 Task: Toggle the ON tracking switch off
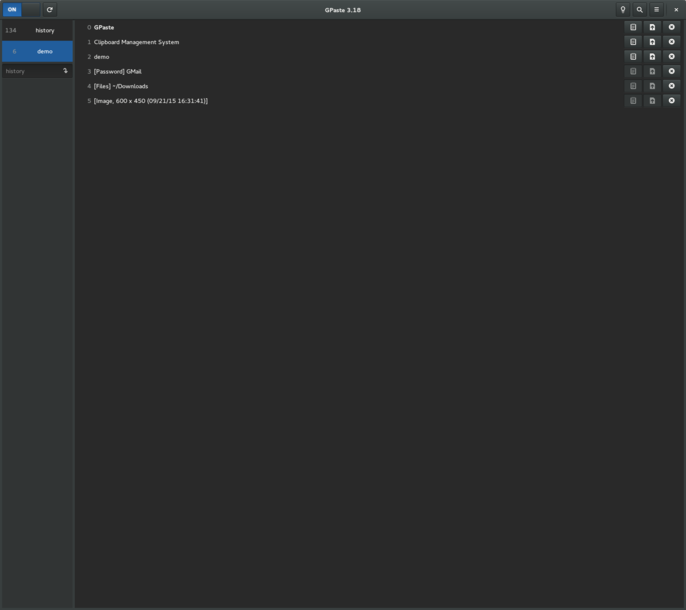pos(21,10)
